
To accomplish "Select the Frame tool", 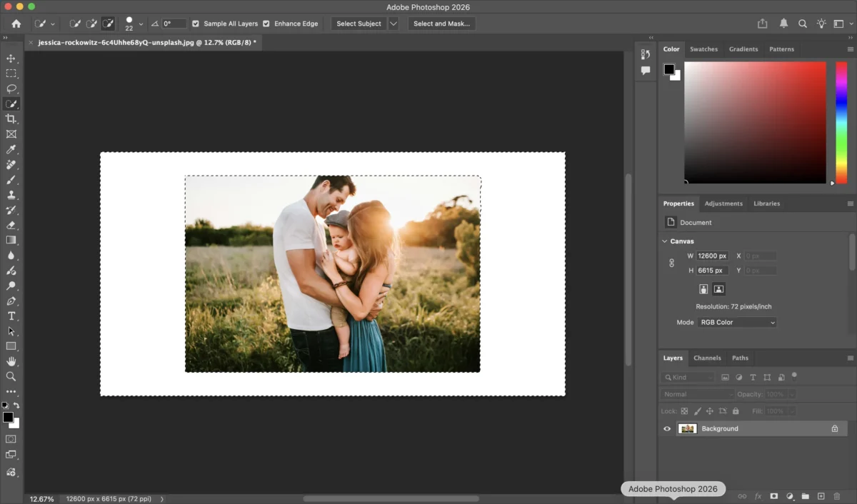I will [11, 134].
